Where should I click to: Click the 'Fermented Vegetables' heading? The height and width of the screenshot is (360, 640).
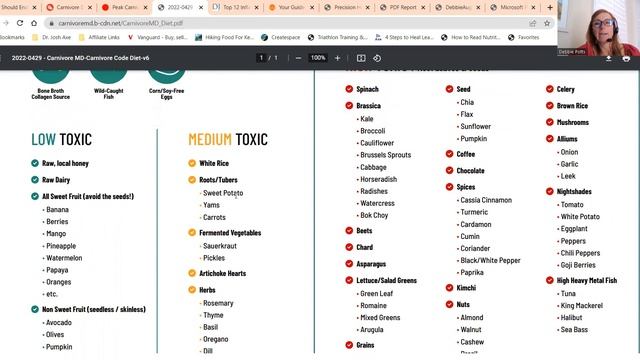tap(230, 233)
